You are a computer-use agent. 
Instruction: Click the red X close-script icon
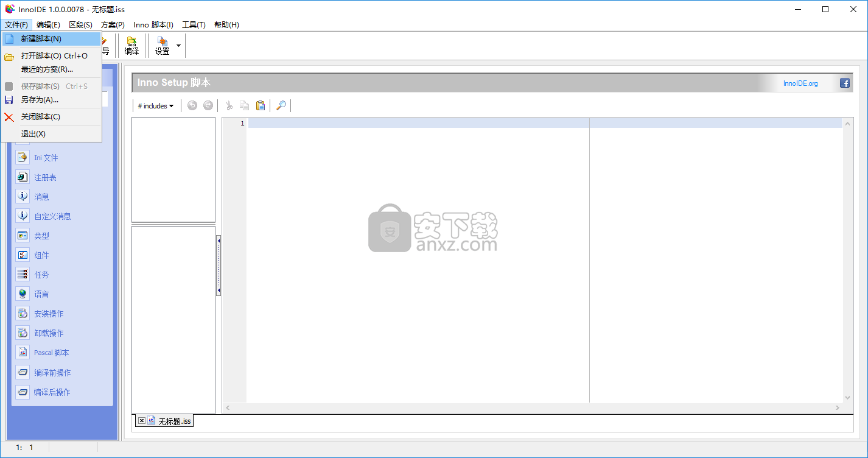pyautogui.click(x=9, y=117)
